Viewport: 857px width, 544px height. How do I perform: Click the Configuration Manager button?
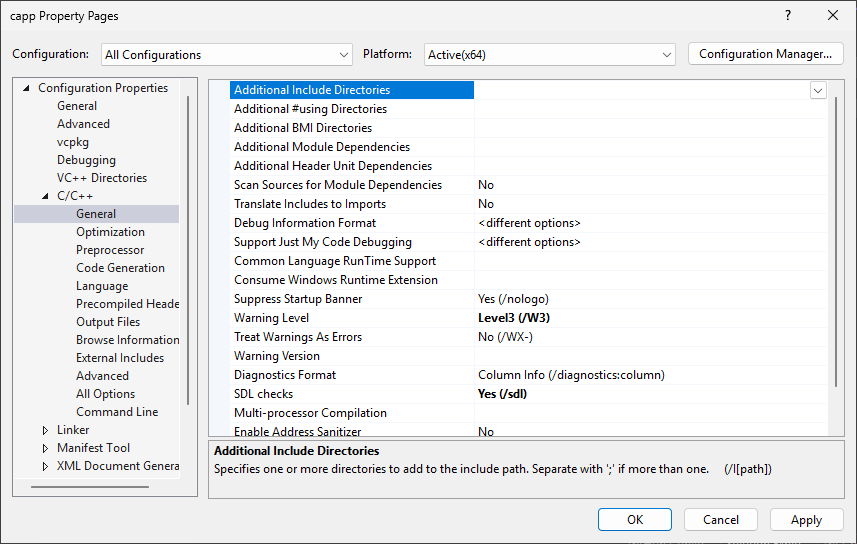(x=765, y=54)
